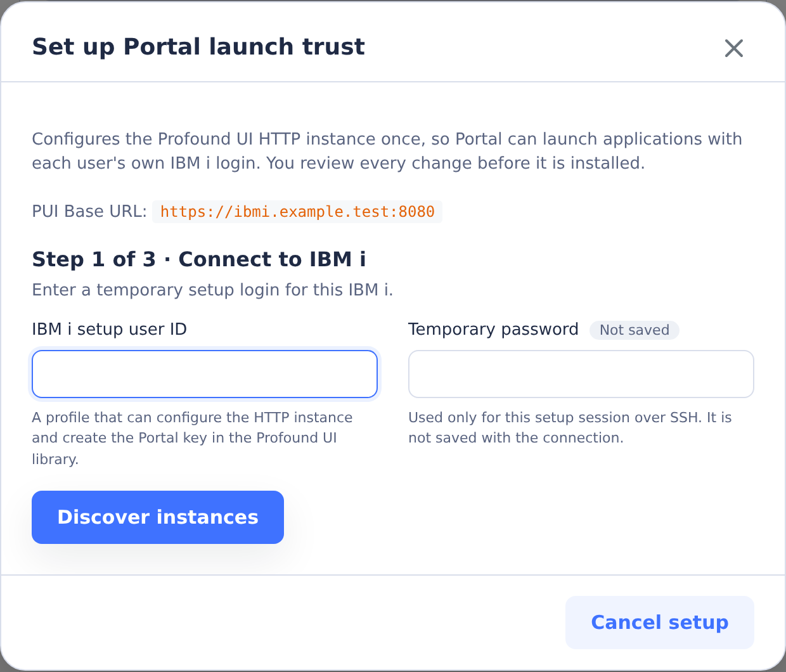Click the Step 1 of 3 heading
This screenshot has width=786, height=672.
(199, 259)
